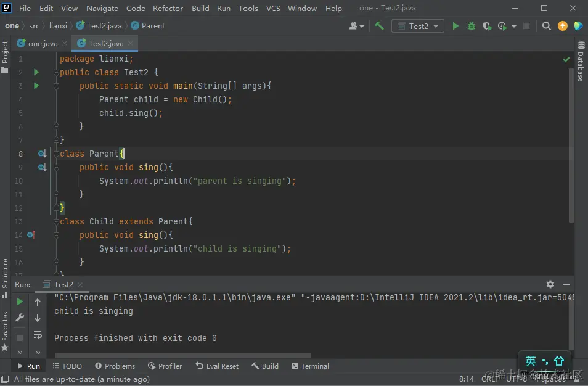Open the Database side panel

(581, 62)
